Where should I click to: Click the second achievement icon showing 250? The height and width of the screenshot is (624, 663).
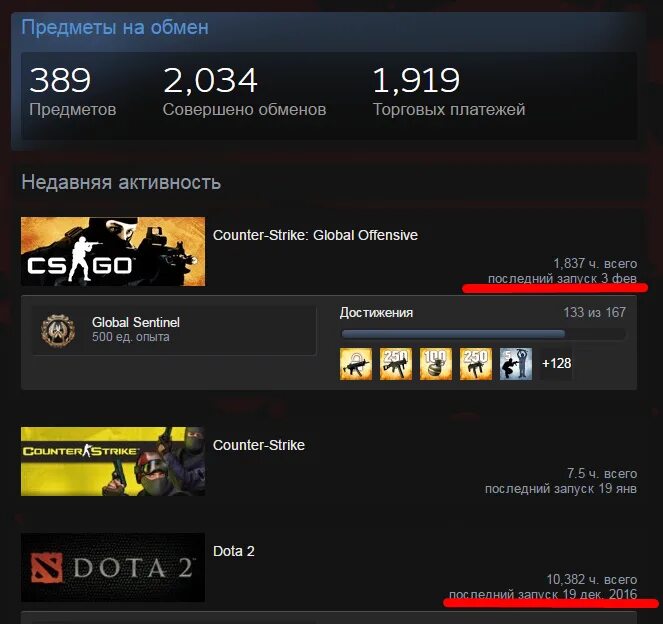point(396,364)
